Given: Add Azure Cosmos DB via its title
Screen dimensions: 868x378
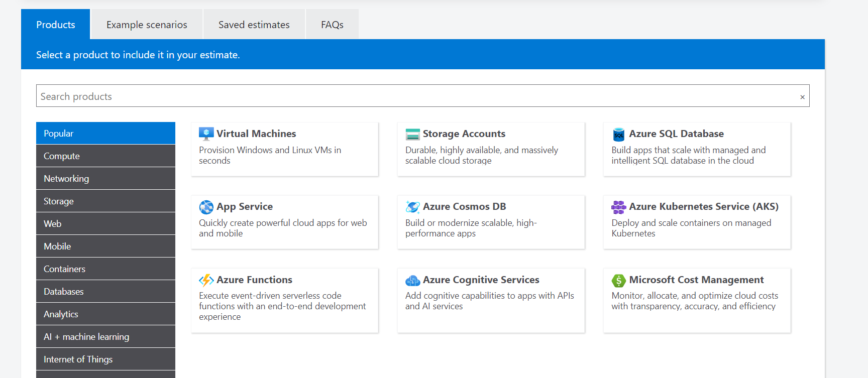Looking at the screenshot, I should tap(464, 206).
